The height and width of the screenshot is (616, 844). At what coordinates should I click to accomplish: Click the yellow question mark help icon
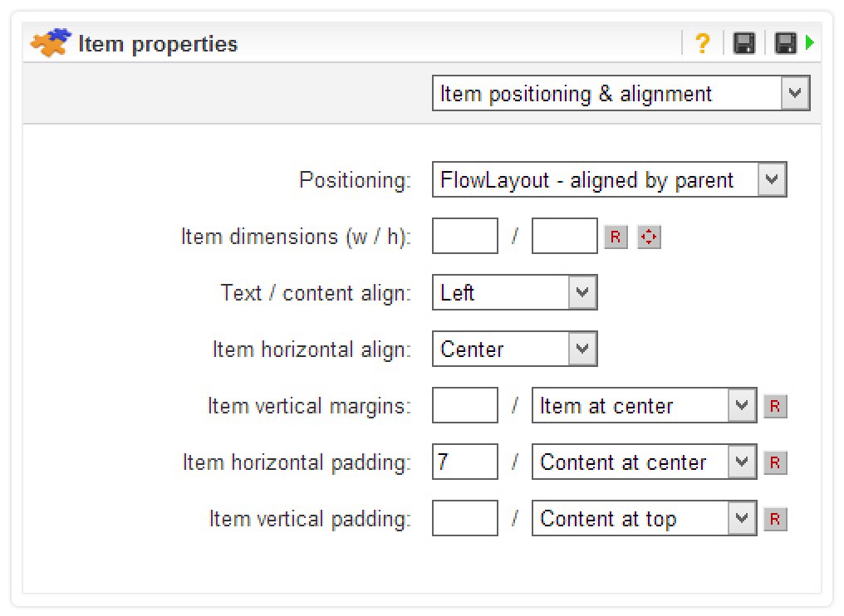pyautogui.click(x=702, y=43)
